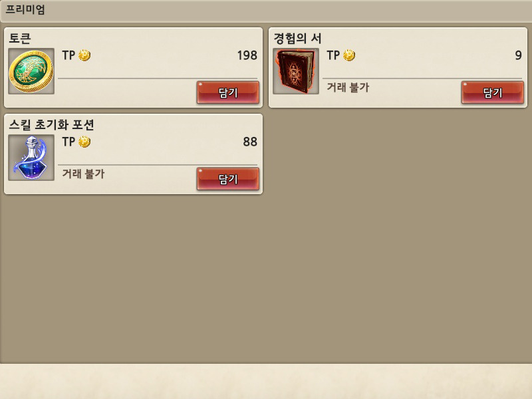
Task: Click the gold TP coin in 스킬 초기화 포션 card
Action: 84,142
